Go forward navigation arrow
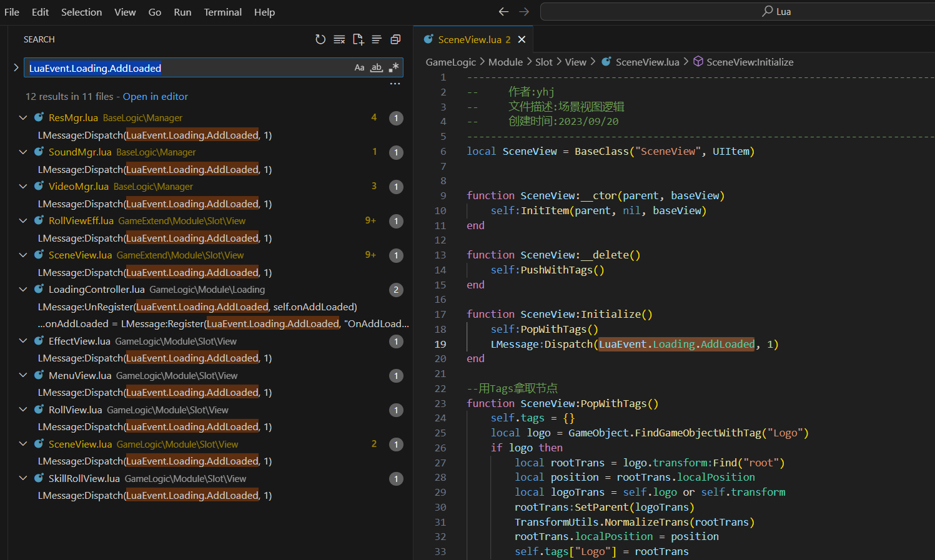This screenshot has height=560, width=935. 524,11
